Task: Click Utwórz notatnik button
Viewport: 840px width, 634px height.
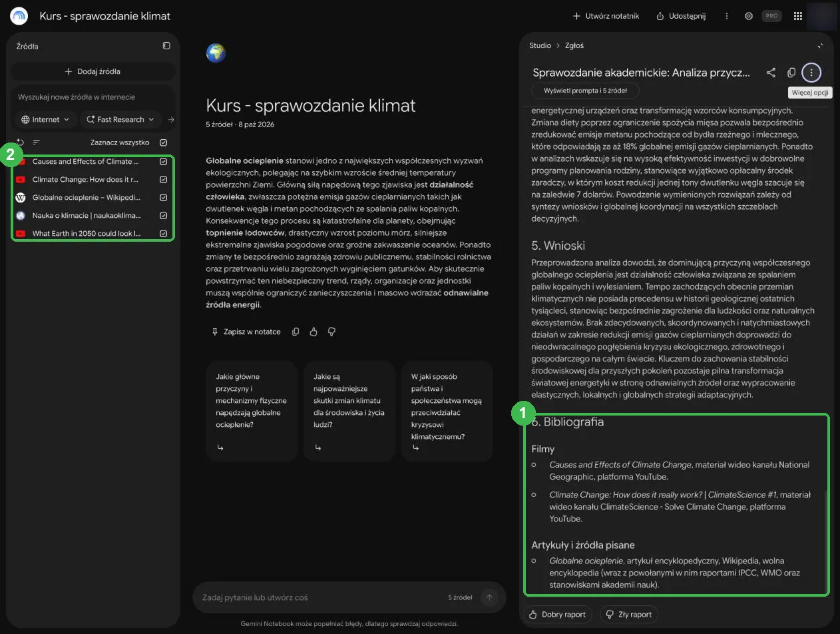Action: point(606,16)
